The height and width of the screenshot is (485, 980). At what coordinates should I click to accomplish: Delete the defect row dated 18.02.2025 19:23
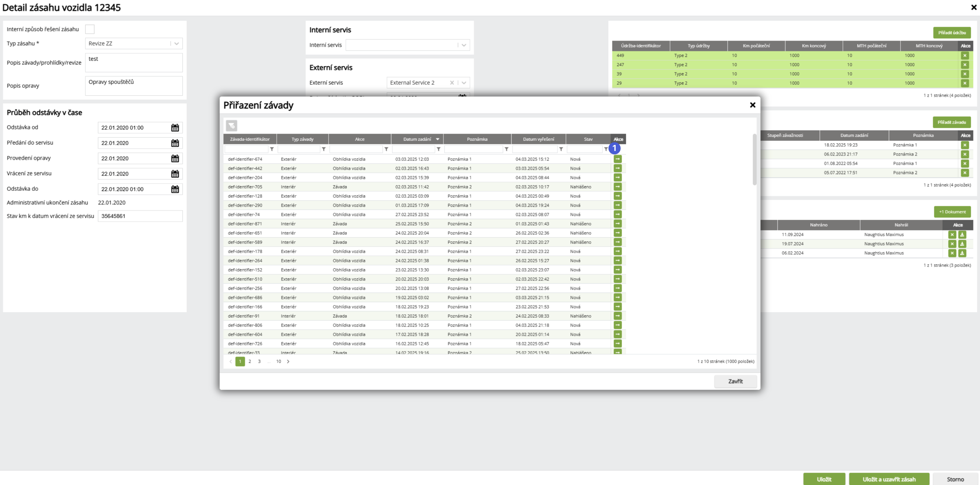(x=964, y=145)
